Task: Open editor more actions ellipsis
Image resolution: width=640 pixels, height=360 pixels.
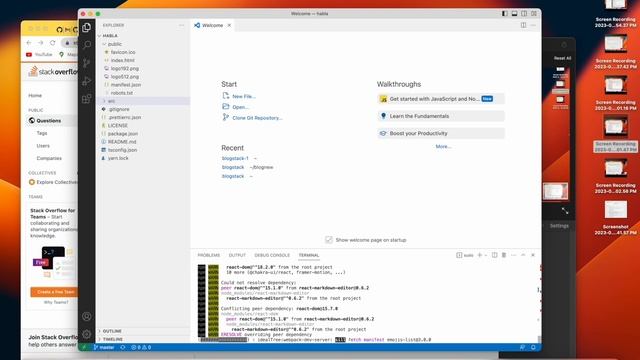Action: (x=533, y=25)
